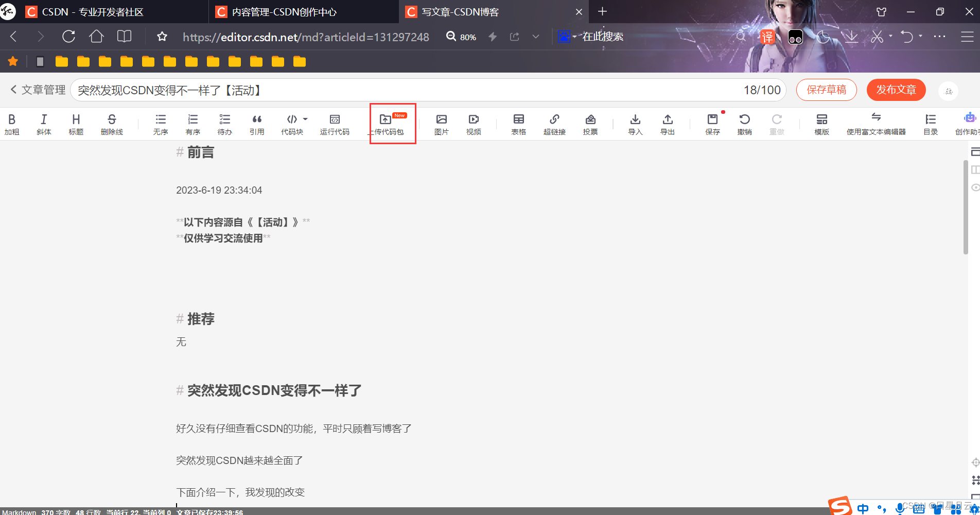The width and height of the screenshot is (980, 515).
Task: Apply strikethrough (删除线)
Action: [112, 125]
